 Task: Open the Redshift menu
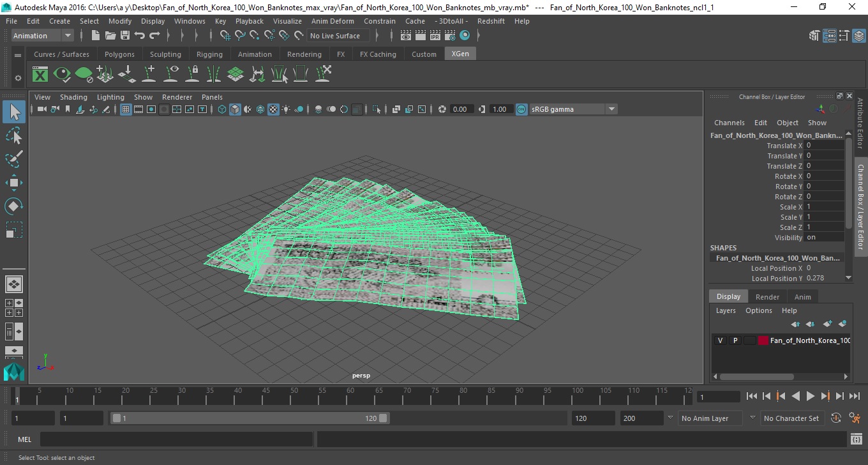491,21
